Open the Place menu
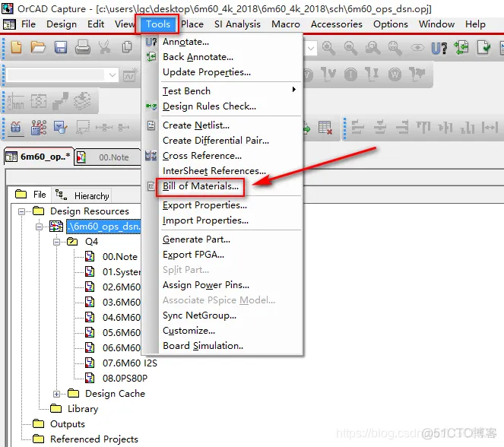This screenshot has height=447, width=504. (192, 24)
